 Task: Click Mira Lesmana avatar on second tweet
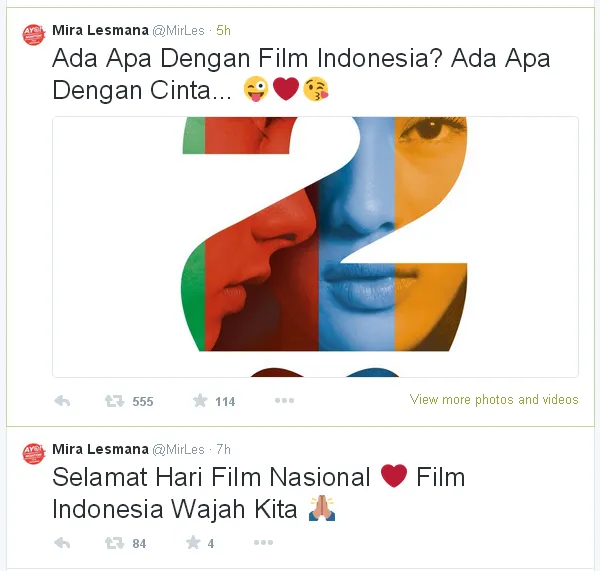33,454
